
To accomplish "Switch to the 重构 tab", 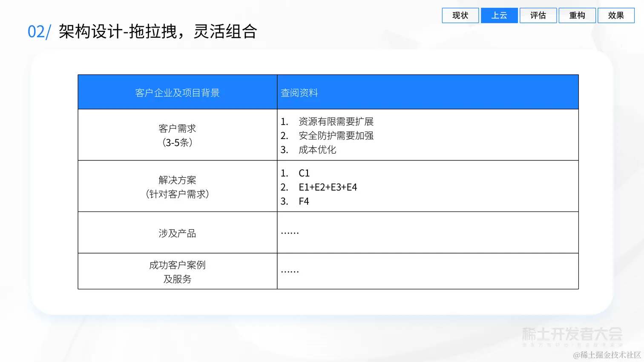I will coord(577,15).
